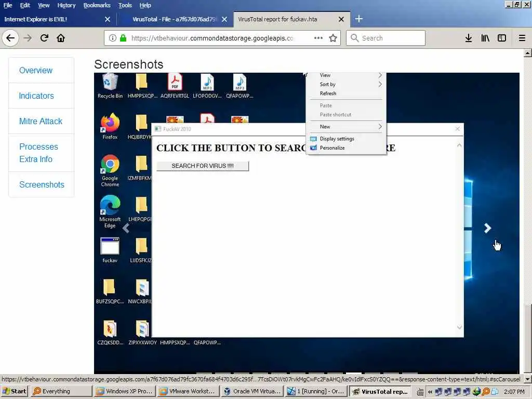Switch to VMware Workstation taskbar item
Viewport: 532px width, 399px height.
pos(188,391)
